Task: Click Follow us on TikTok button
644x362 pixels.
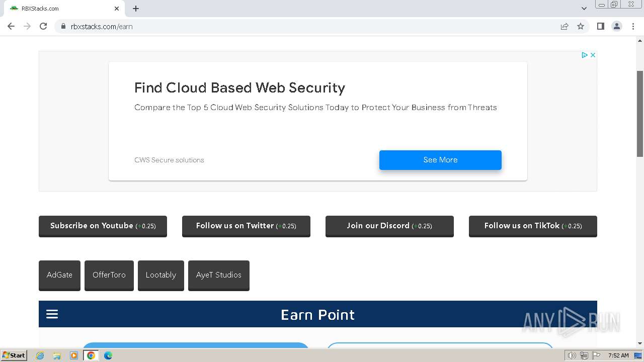Action: pos(533,226)
